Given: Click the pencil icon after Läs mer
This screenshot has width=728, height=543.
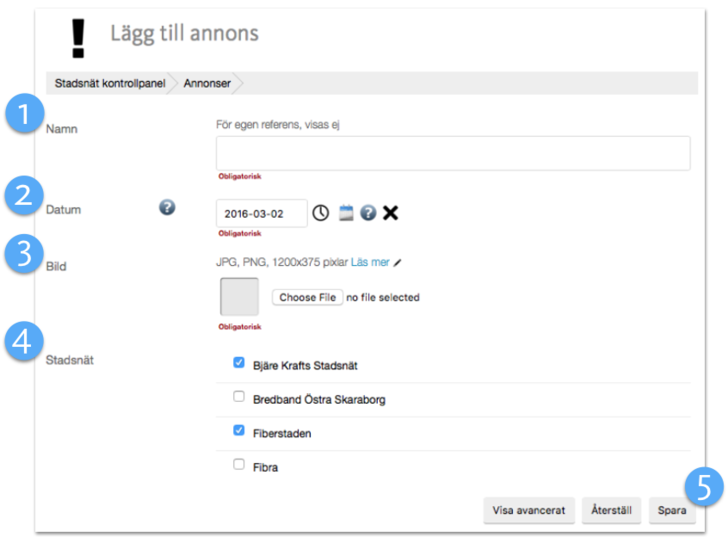Looking at the screenshot, I should click(x=398, y=263).
